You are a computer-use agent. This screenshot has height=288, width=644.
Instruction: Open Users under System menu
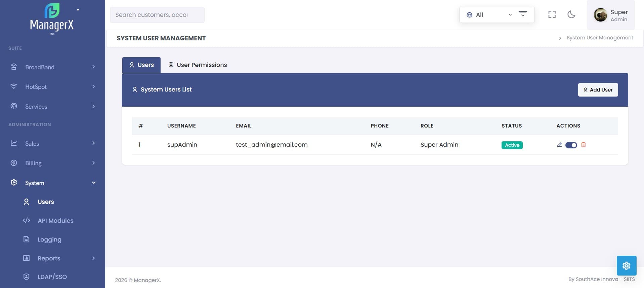click(x=46, y=202)
